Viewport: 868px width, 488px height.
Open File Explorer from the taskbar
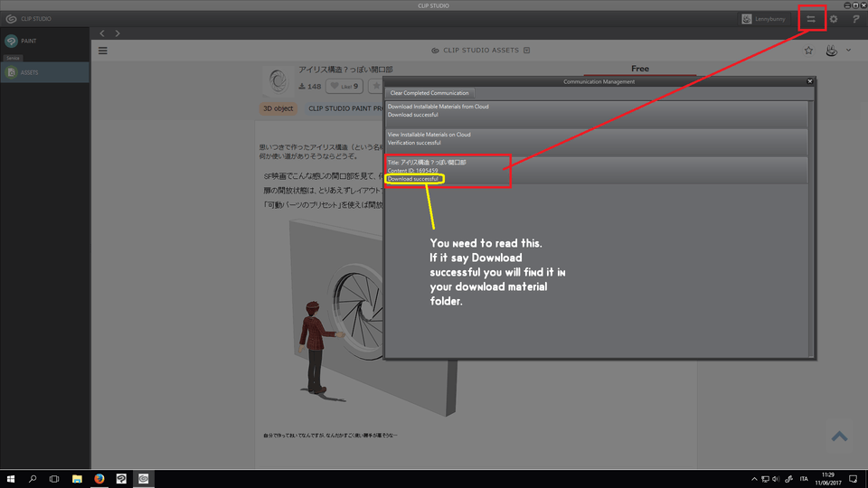coord(77,479)
